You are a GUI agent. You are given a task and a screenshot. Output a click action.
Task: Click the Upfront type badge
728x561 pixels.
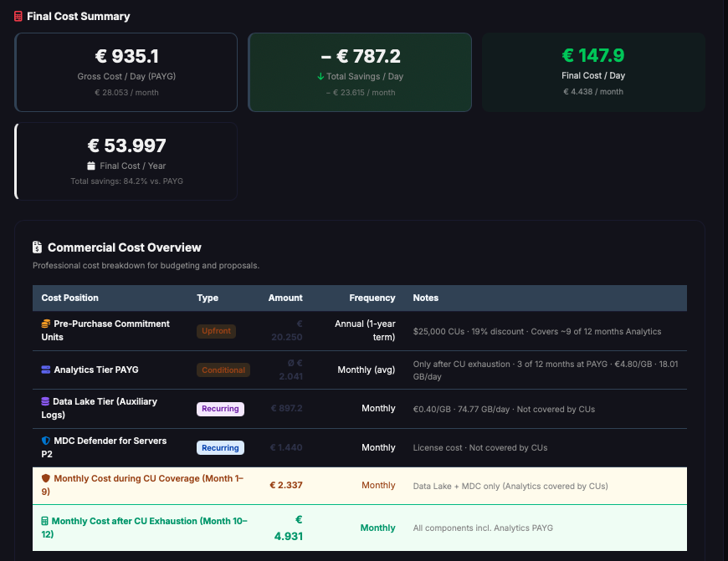click(x=216, y=330)
